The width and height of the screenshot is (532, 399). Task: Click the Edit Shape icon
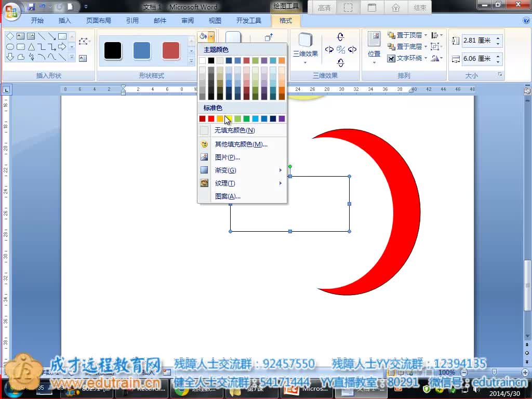click(x=83, y=42)
